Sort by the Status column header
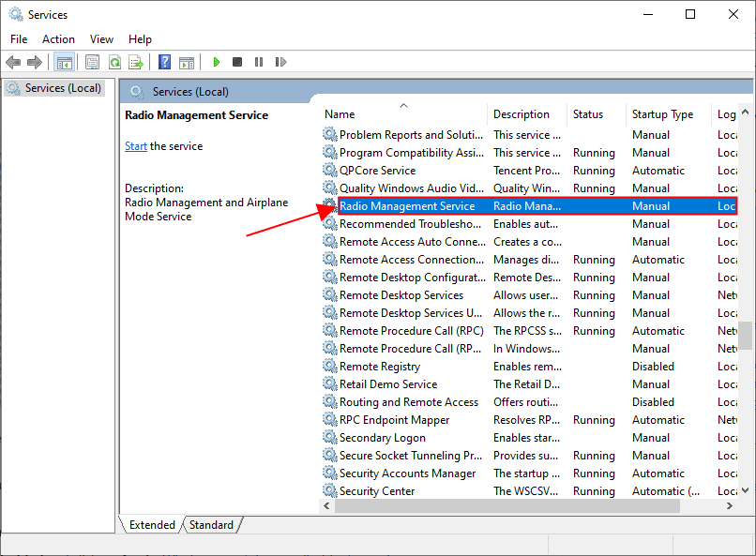Screen dimensions: 756x556 pos(596,114)
